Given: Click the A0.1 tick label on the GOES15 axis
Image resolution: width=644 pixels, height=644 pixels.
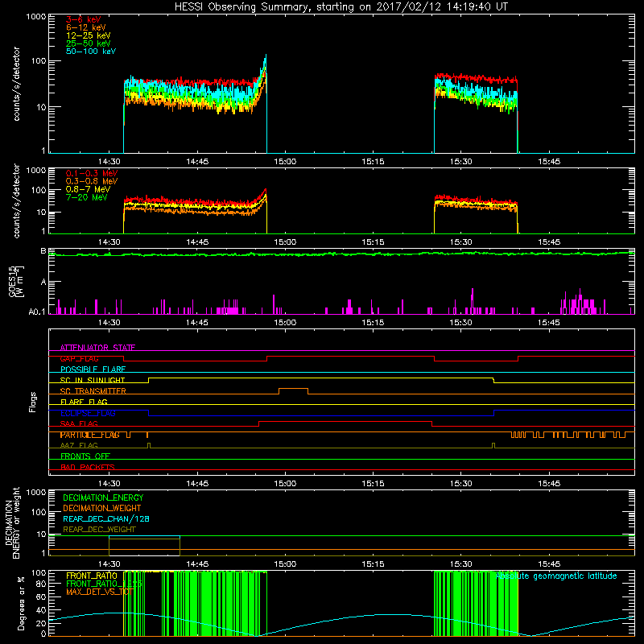Looking at the screenshot, I should tap(37, 312).
